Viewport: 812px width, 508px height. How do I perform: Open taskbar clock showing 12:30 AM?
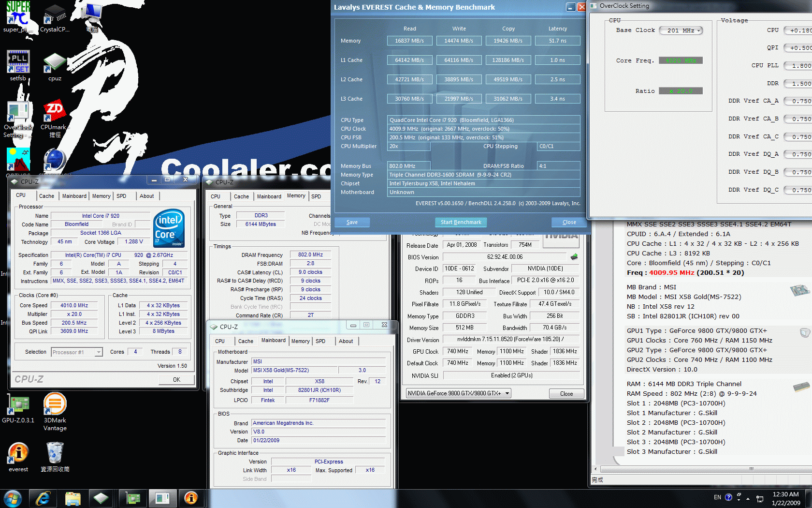[x=785, y=498]
